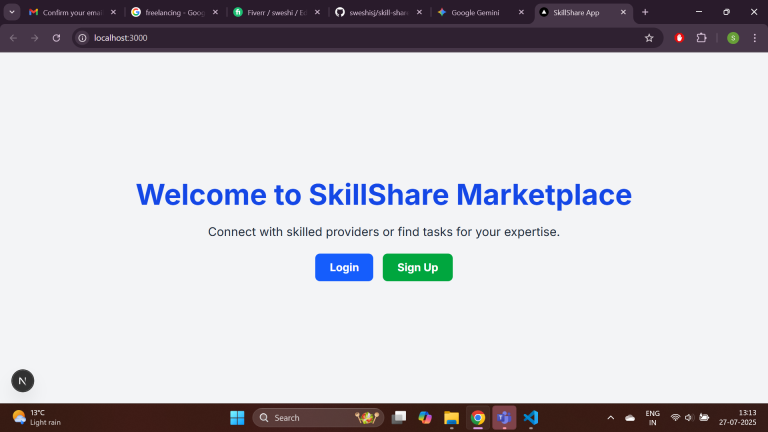Viewport: 768px width, 432px height.
Task: View site information icon in address bar
Action: (83, 38)
